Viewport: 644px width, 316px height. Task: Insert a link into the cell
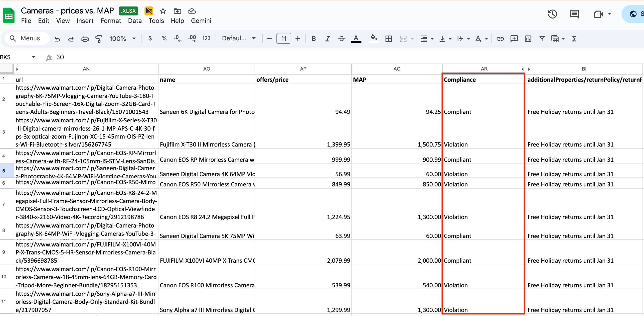(x=500, y=38)
